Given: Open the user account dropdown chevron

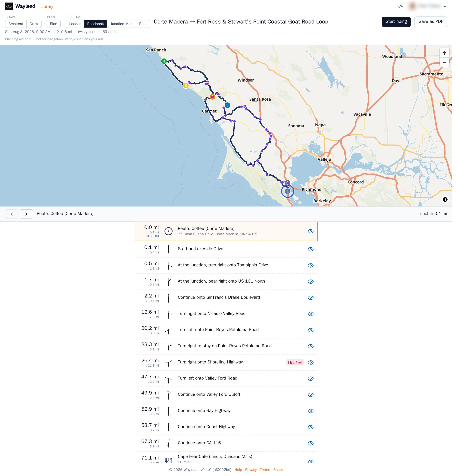Looking at the screenshot, I should click(445, 6).
